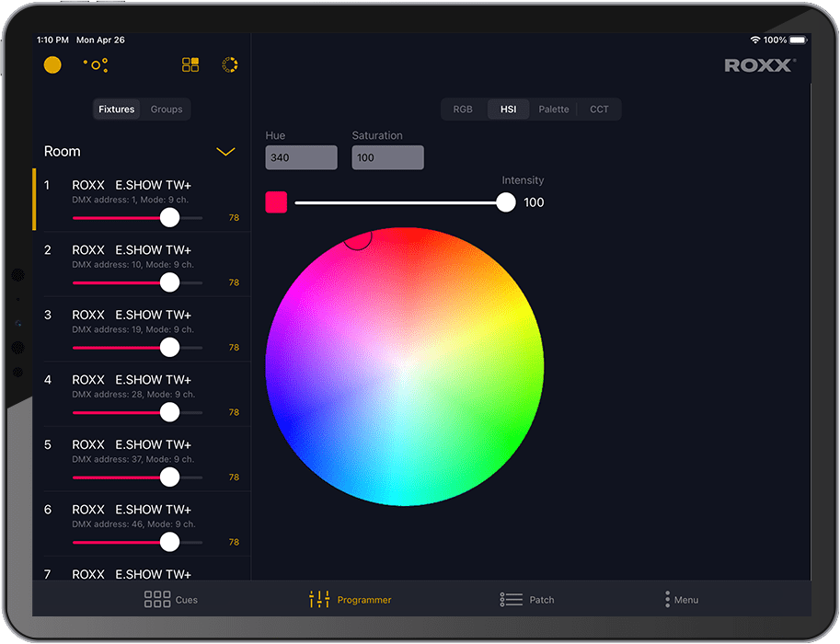Select the RGB color mode tab

[463, 109]
